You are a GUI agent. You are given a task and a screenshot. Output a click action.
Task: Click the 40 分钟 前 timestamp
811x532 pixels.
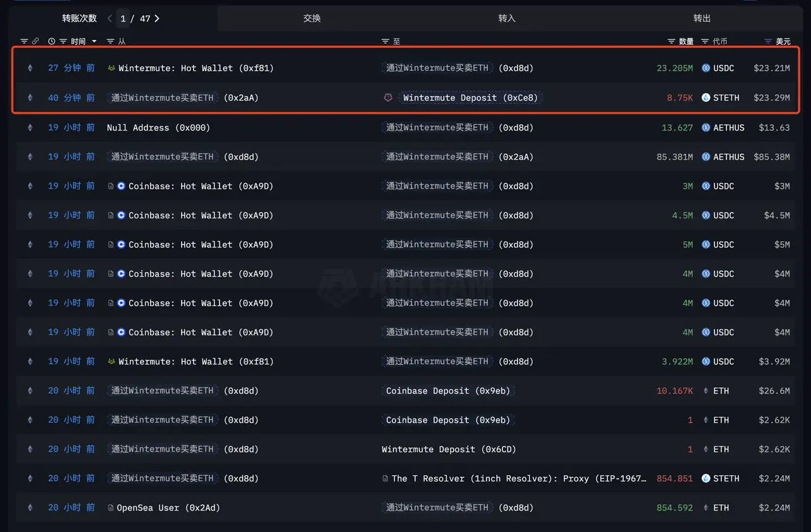tap(72, 98)
